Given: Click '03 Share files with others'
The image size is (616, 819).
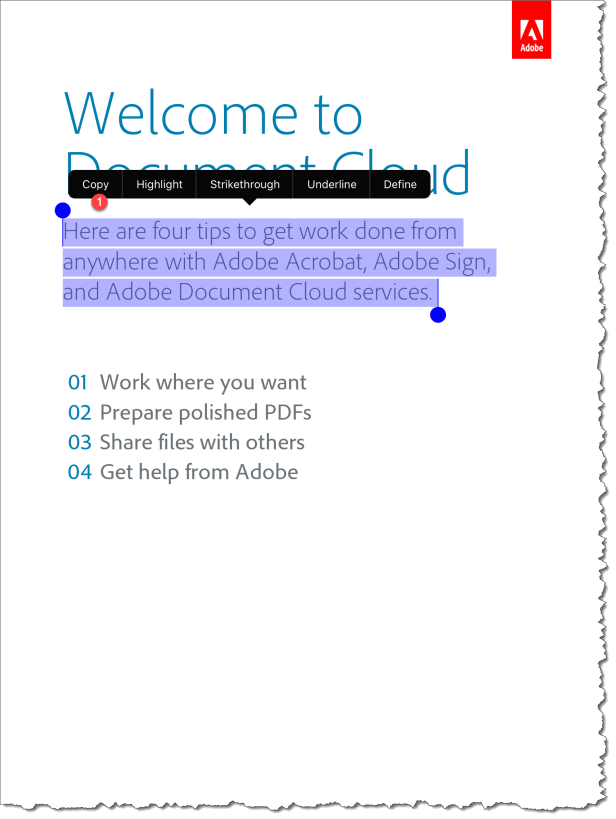Looking at the screenshot, I should (x=186, y=442).
